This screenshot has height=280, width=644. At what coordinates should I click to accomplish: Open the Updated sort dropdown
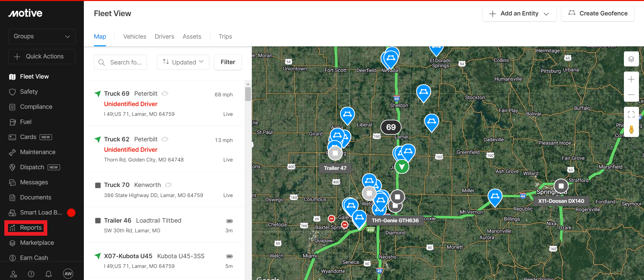pyautogui.click(x=183, y=62)
